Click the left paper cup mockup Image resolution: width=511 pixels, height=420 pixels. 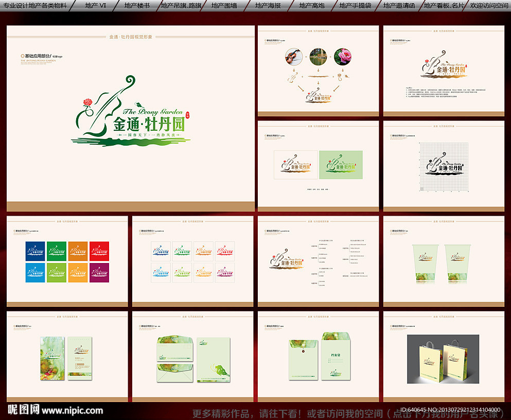[425, 264]
